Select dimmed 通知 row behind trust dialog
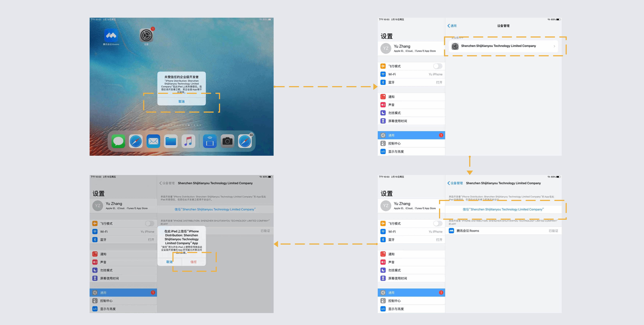 (x=123, y=254)
